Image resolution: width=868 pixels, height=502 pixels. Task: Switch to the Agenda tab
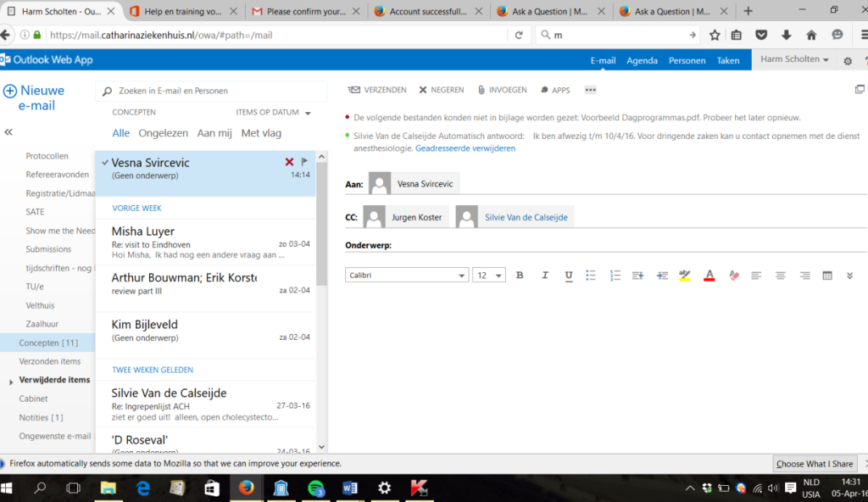(x=642, y=60)
